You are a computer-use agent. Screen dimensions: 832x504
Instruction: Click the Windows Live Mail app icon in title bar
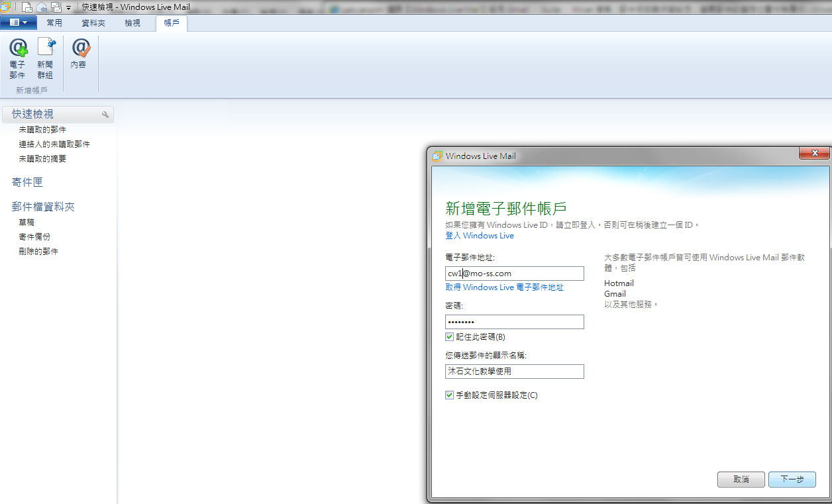(x=6, y=7)
